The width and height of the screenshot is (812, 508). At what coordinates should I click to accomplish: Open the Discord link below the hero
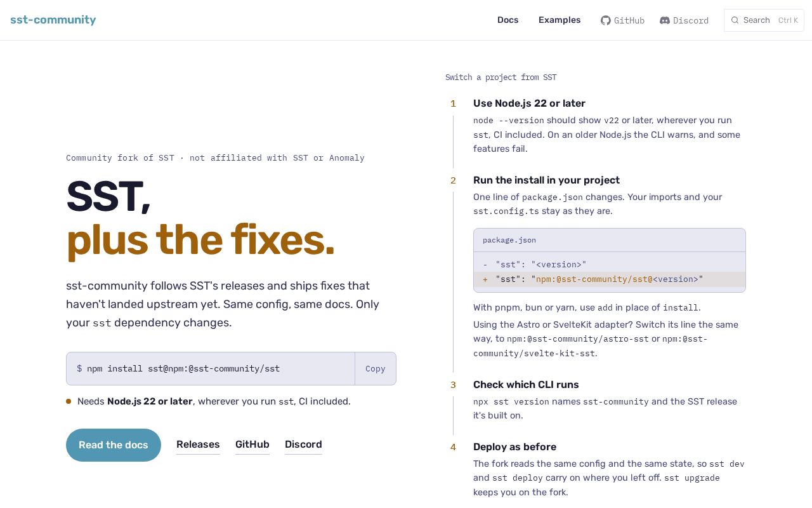303,444
